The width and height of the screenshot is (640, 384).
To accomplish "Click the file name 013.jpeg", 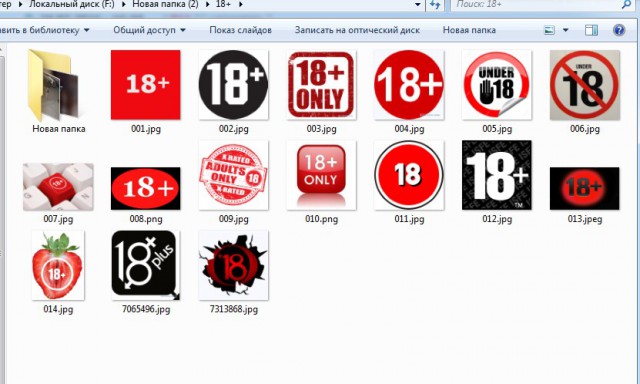I will (584, 219).
